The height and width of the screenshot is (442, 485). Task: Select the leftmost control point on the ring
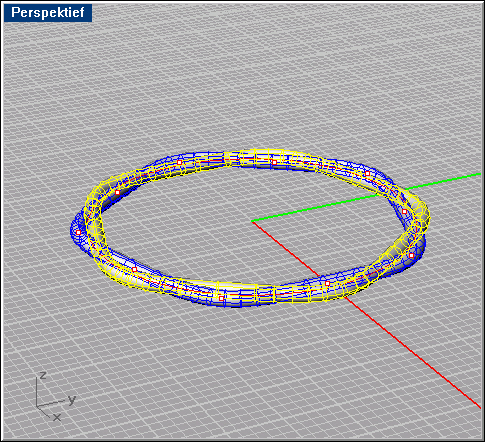click(x=78, y=232)
